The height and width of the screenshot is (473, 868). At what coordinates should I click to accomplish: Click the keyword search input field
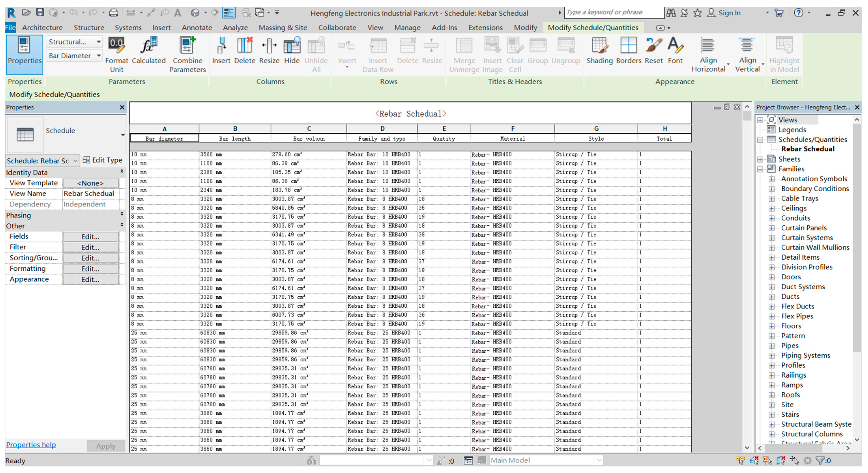tap(613, 12)
